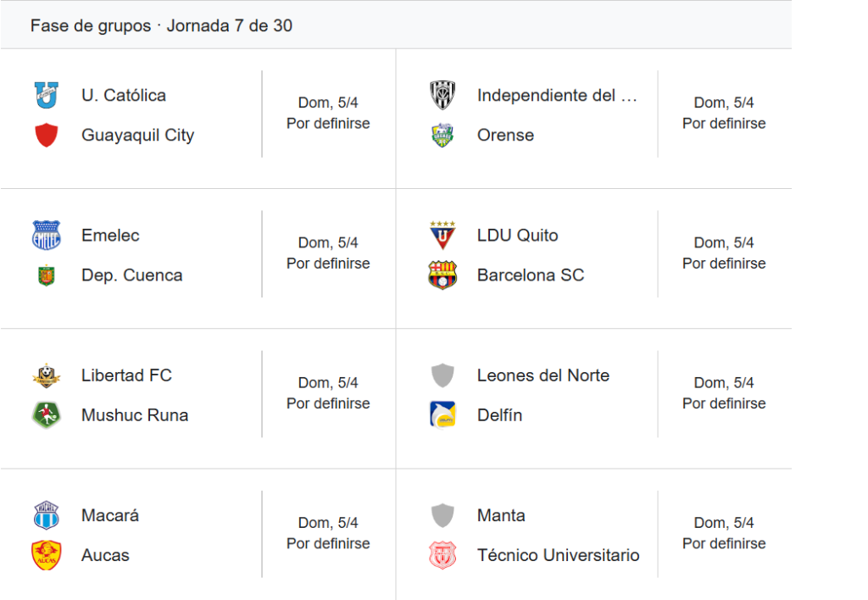The height and width of the screenshot is (600, 868).
Task: Click the Emelec team crest
Action: (x=46, y=235)
